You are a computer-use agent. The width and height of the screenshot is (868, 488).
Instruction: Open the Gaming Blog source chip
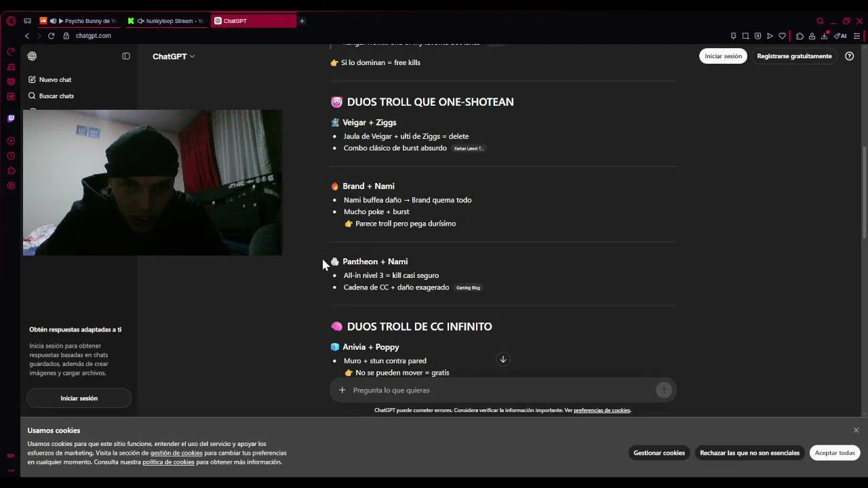pos(468,288)
